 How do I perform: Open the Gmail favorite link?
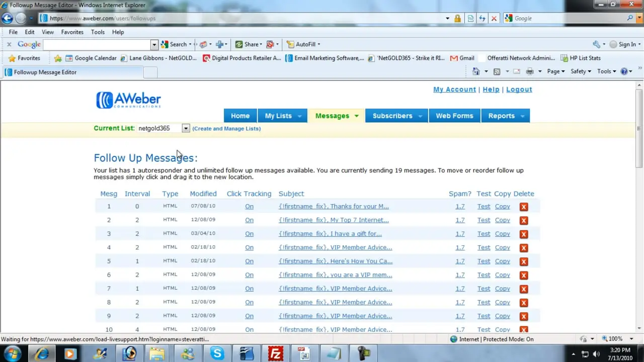[x=462, y=58]
